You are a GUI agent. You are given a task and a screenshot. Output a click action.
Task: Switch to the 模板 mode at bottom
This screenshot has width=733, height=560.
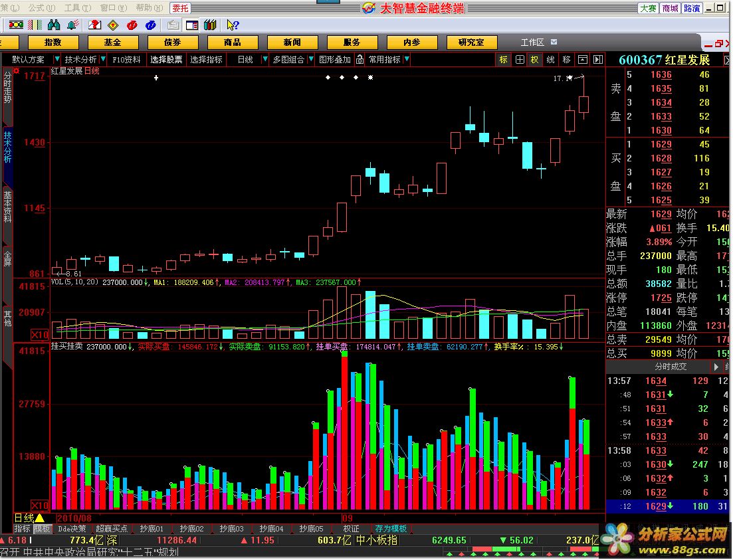tap(42, 529)
